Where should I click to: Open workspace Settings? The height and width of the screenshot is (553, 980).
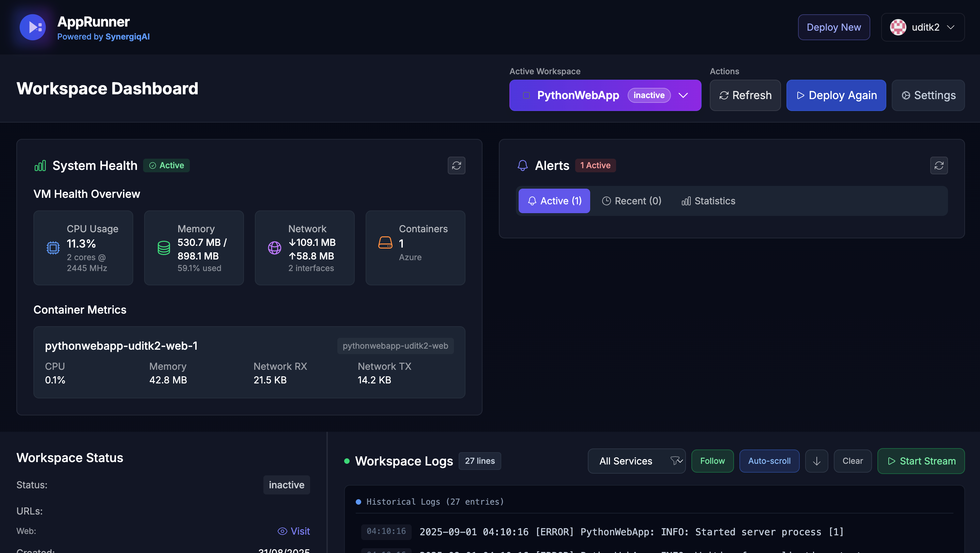click(928, 95)
